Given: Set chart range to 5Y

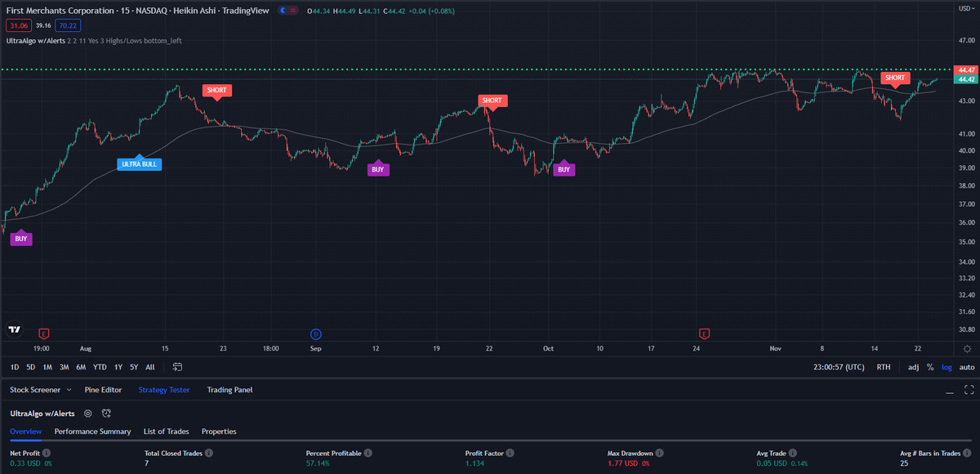Looking at the screenshot, I should pyautogui.click(x=134, y=367).
